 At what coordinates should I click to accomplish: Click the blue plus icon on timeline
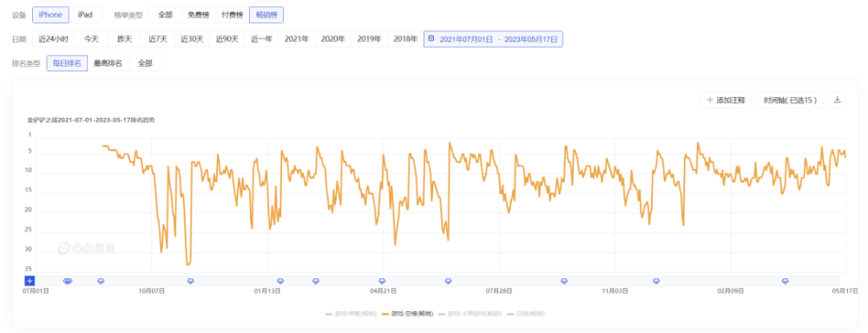pyautogui.click(x=30, y=281)
